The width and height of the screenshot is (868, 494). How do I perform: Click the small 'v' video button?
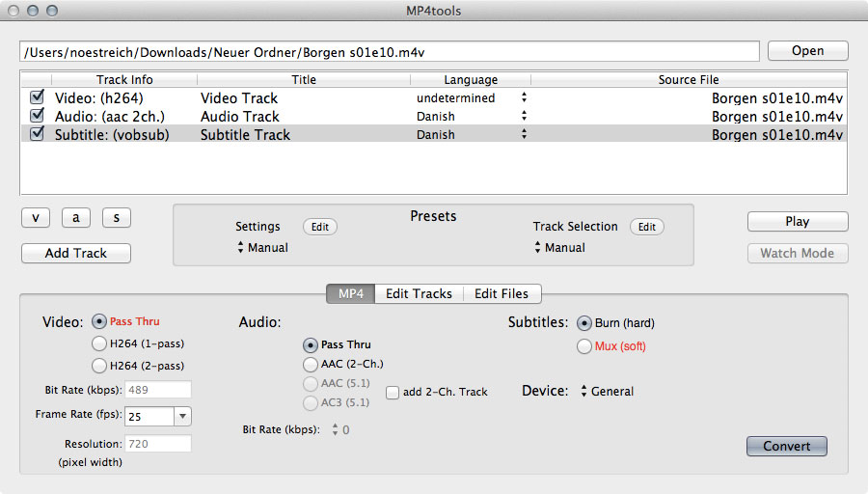coord(35,218)
